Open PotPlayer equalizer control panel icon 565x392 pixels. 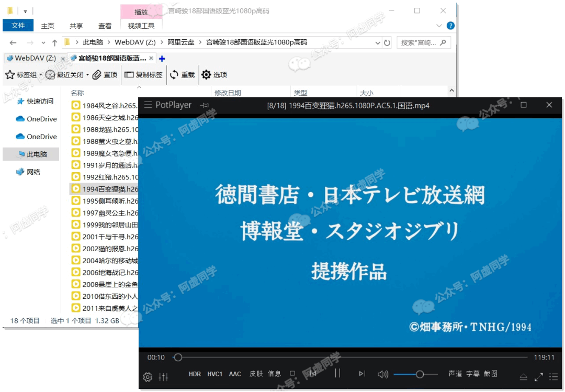click(x=163, y=377)
